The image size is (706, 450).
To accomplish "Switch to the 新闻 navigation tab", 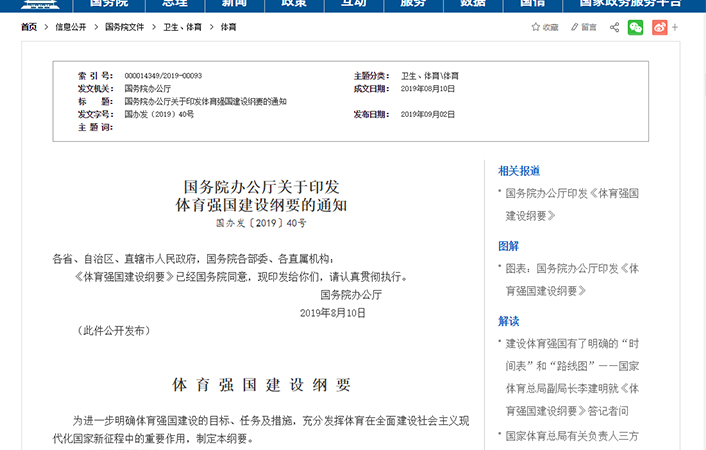I will 234,3.
